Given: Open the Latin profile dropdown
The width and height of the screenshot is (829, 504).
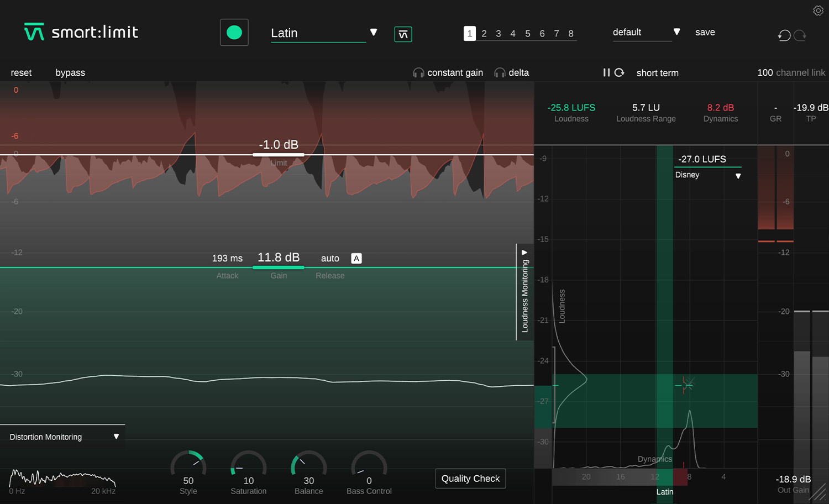Looking at the screenshot, I should tap(324, 33).
